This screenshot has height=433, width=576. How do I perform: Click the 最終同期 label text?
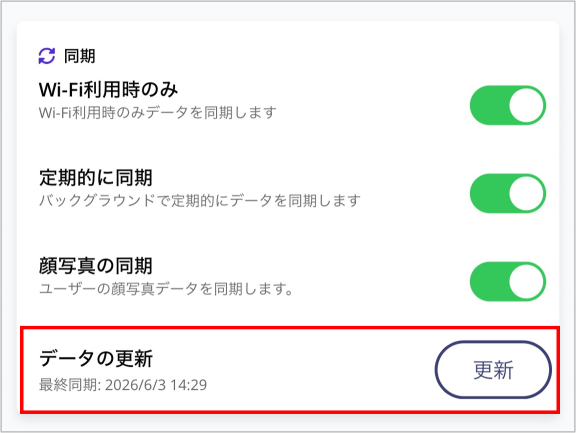click(69, 385)
